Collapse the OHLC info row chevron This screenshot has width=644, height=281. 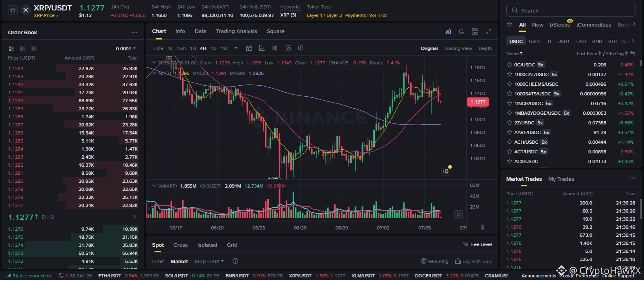[154, 62]
